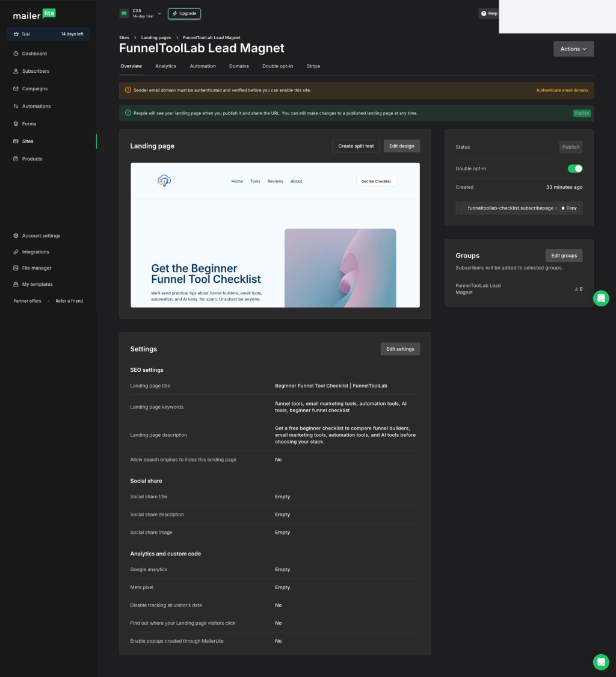Click Create split test button
The image size is (616, 677).
(x=356, y=146)
